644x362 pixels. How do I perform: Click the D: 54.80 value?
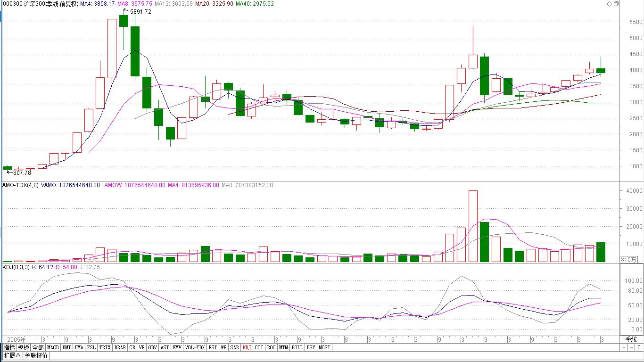coord(67,267)
